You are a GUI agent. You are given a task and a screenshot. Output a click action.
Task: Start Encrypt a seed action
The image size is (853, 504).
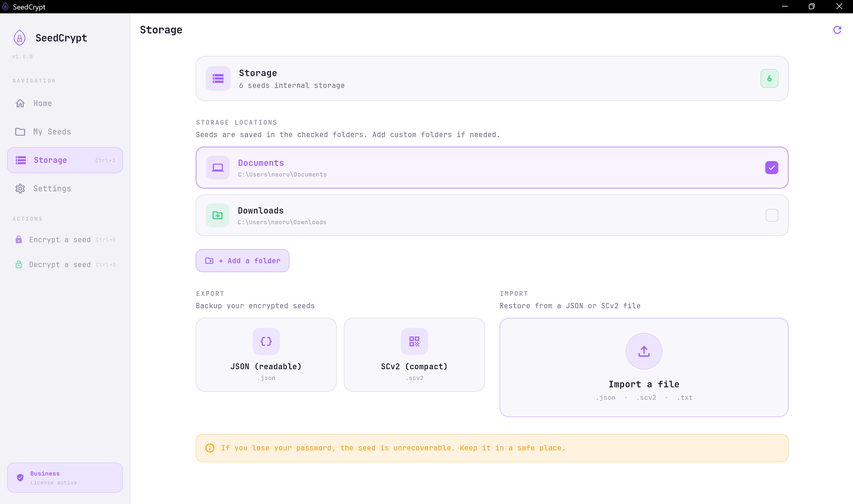coord(60,240)
